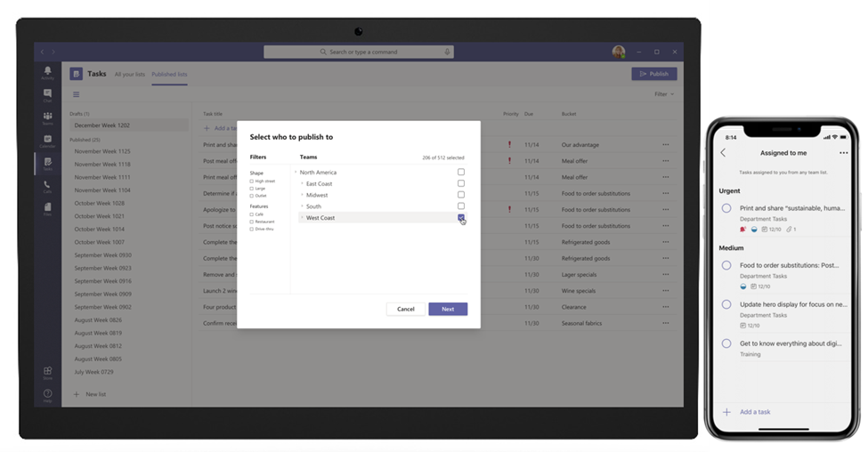Click the microphone icon in search bar
The width and height of the screenshot is (868, 452).
(448, 52)
